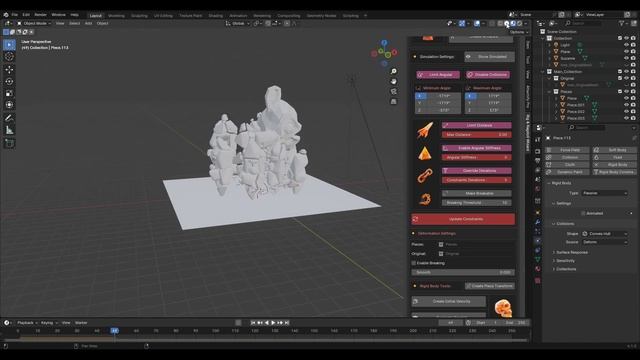Open the viewport Add menu
The image size is (640, 360).
(x=88, y=23)
